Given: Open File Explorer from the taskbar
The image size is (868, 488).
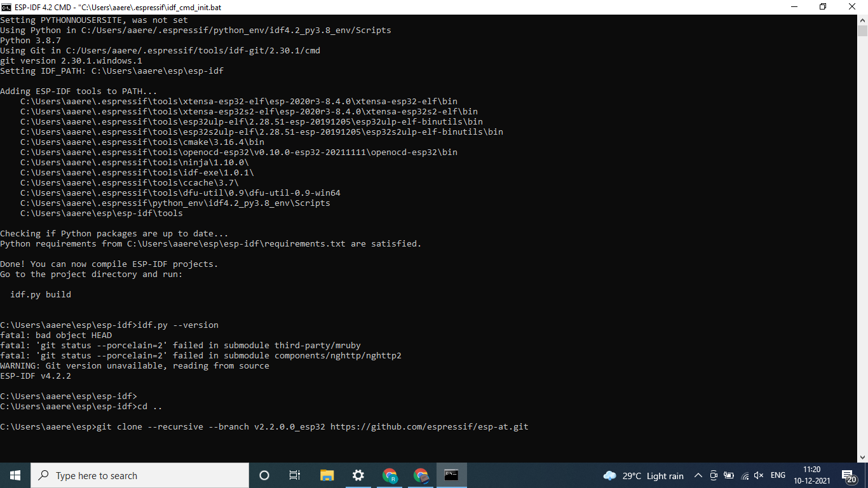Looking at the screenshot, I should (x=326, y=475).
